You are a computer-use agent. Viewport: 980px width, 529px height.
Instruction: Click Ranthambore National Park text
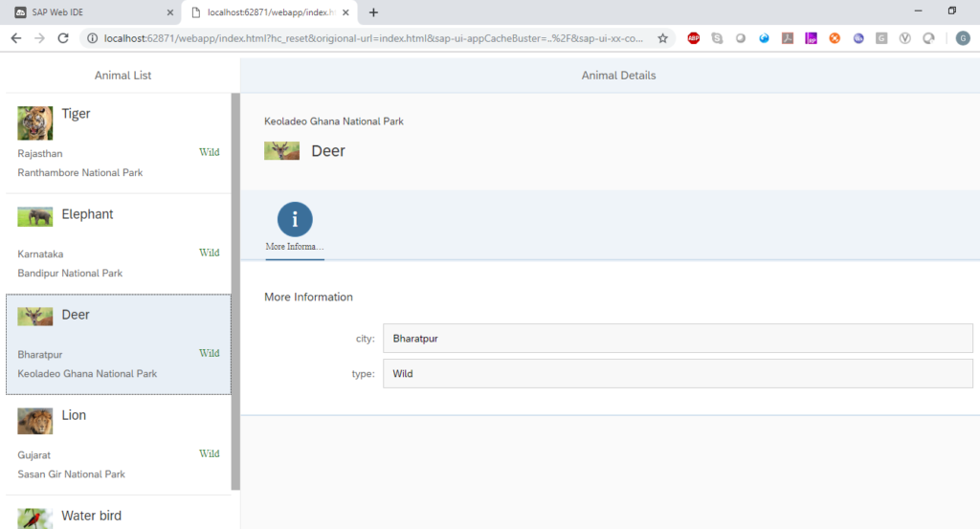point(80,172)
